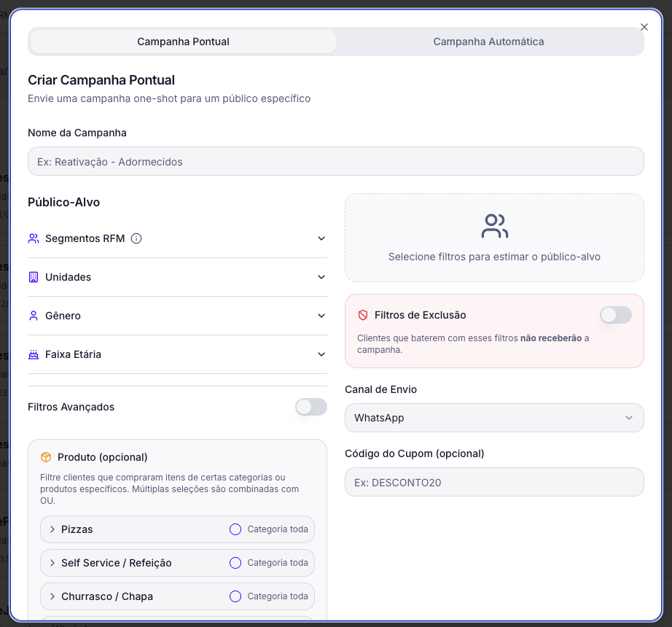Viewport: 672px width, 627px height.
Task: Expand the Self Service / Refeição category arrow
Action: pyautogui.click(x=52, y=563)
